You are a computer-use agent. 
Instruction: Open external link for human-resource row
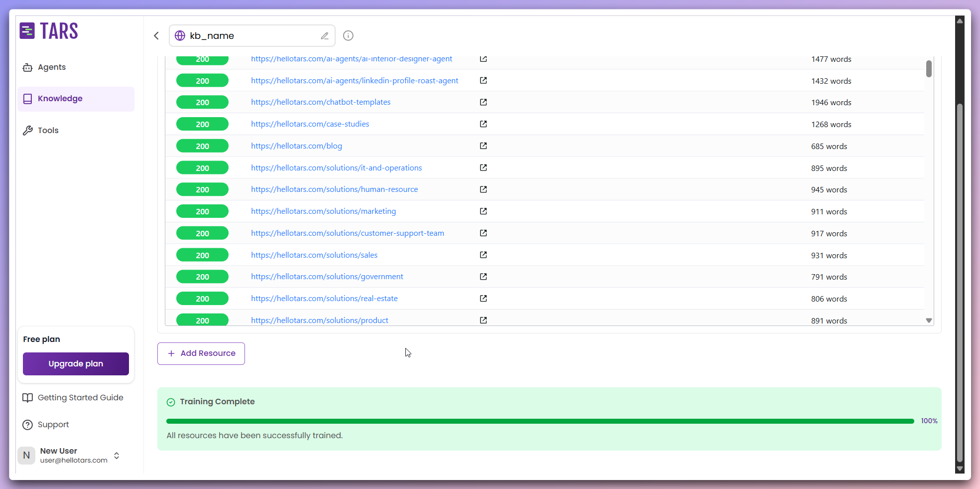pos(483,189)
